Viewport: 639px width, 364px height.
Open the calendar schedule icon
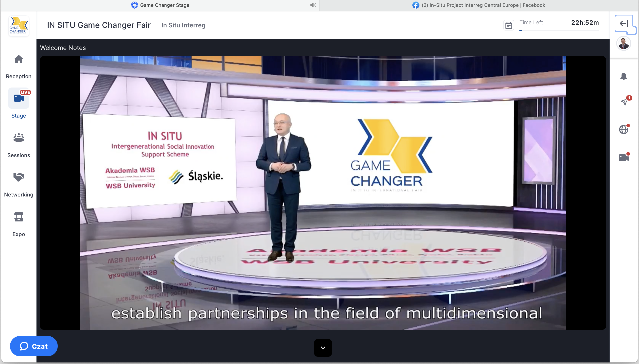click(x=509, y=25)
